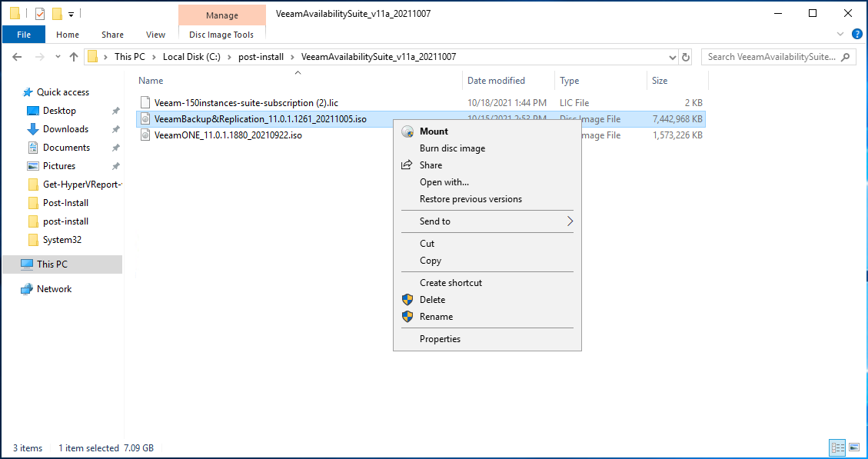Click the search magnifier icon
The width and height of the screenshot is (868, 459).
point(845,56)
